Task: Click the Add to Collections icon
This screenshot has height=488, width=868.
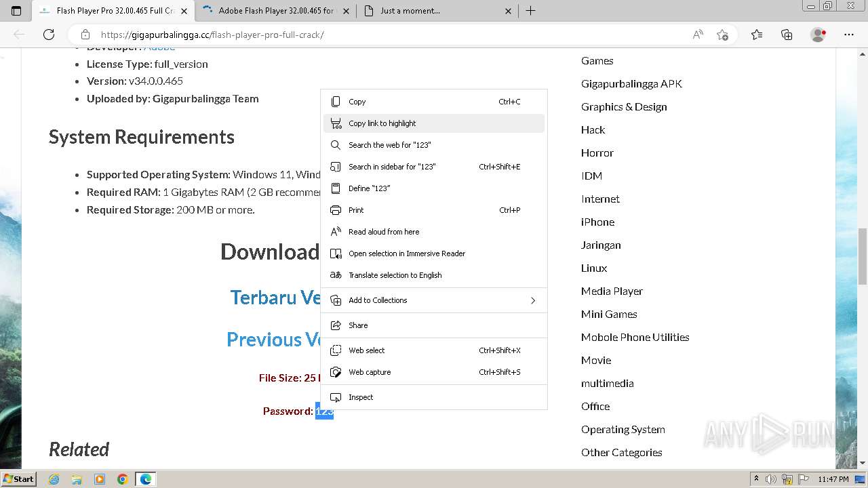Action: 335,300
